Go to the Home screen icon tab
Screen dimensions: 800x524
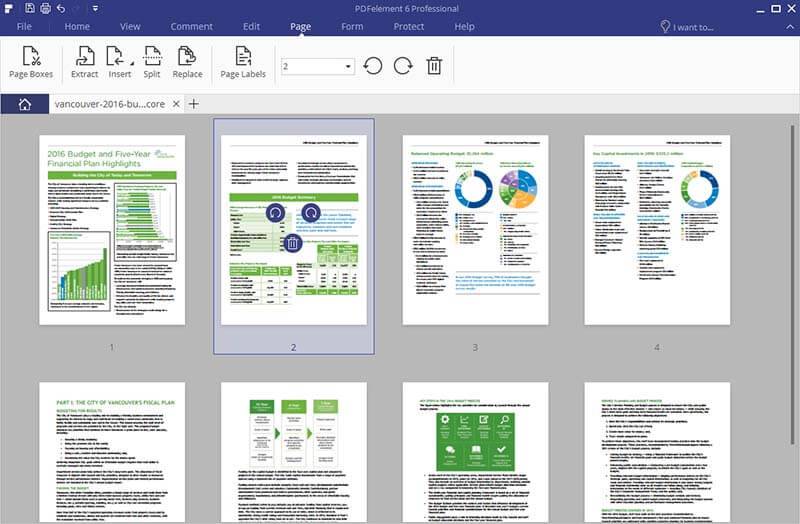click(24, 104)
